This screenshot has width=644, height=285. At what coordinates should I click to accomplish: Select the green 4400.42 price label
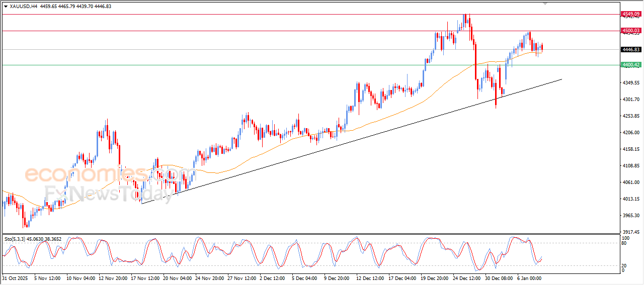(630, 65)
